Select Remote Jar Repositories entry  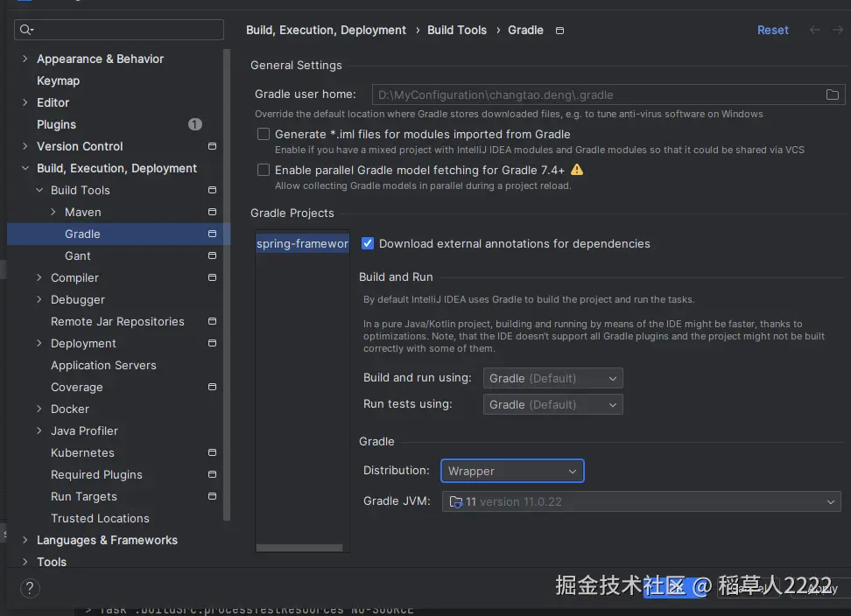[x=117, y=321]
